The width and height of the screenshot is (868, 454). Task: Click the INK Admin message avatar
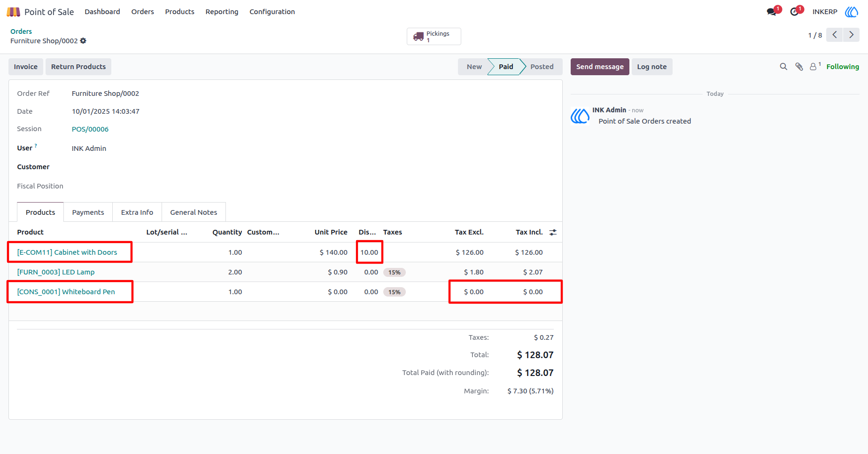[x=580, y=116]
